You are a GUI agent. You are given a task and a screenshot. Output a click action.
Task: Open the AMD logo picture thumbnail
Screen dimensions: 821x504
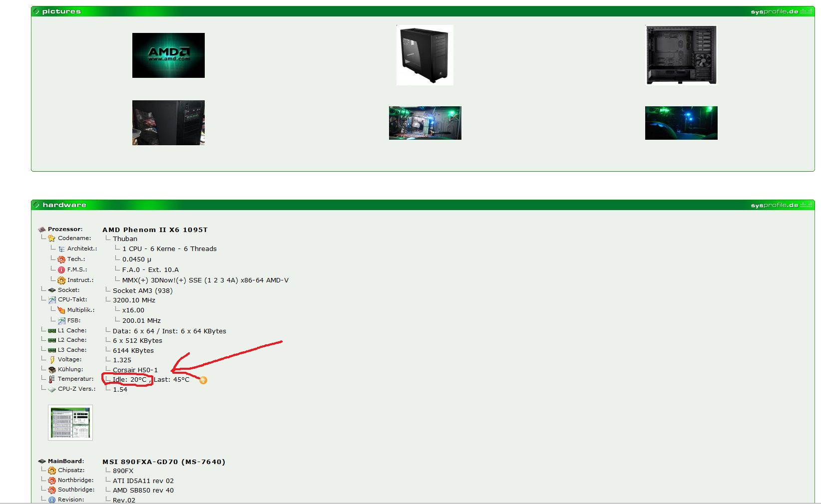(168, 55)
